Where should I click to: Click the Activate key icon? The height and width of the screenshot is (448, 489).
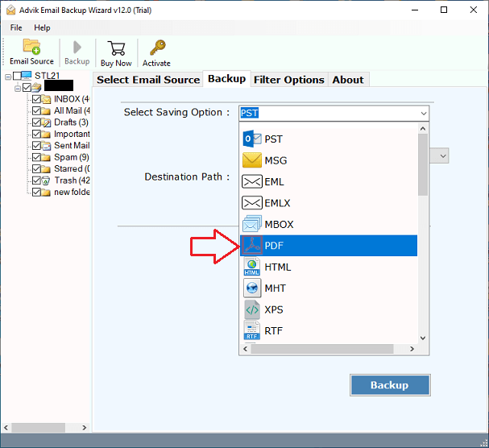tap(157, 48)
